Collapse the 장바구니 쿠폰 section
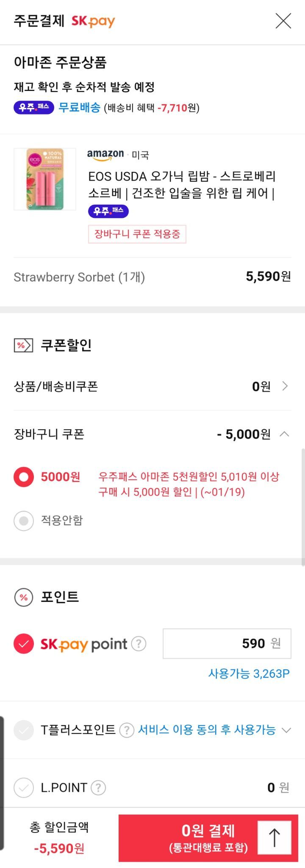 point(285,434)
